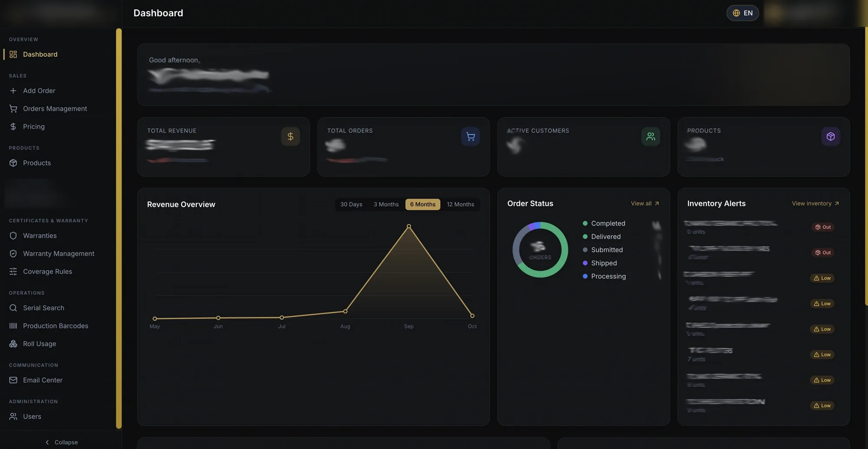
Task: Click Total Revenue dollar badge icon
Action: [x=290, y=136]
